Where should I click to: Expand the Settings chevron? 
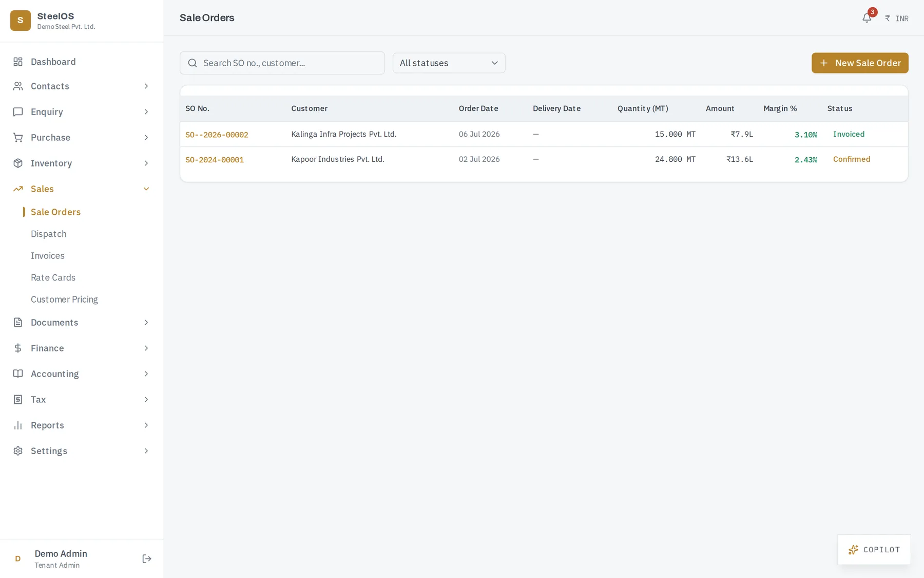point(146,451)
